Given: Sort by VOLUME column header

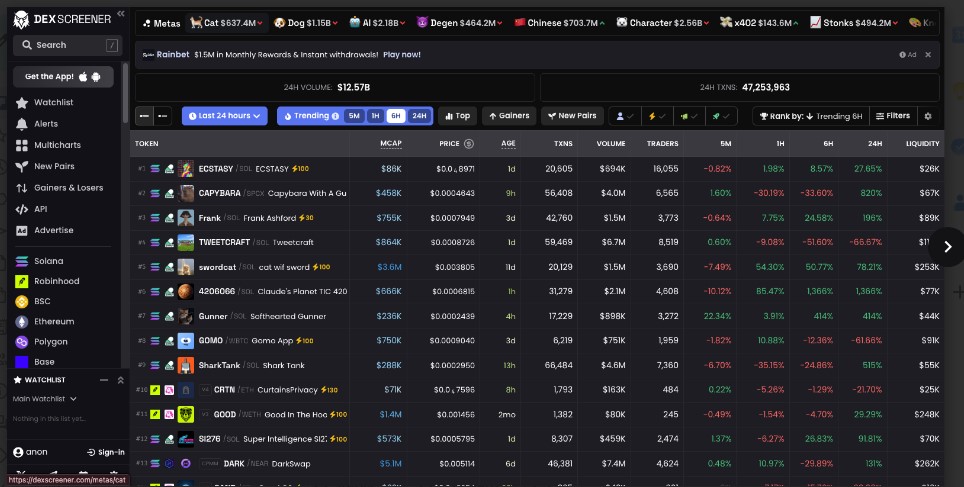Looking at the screenshot, I should click(610, 144).
